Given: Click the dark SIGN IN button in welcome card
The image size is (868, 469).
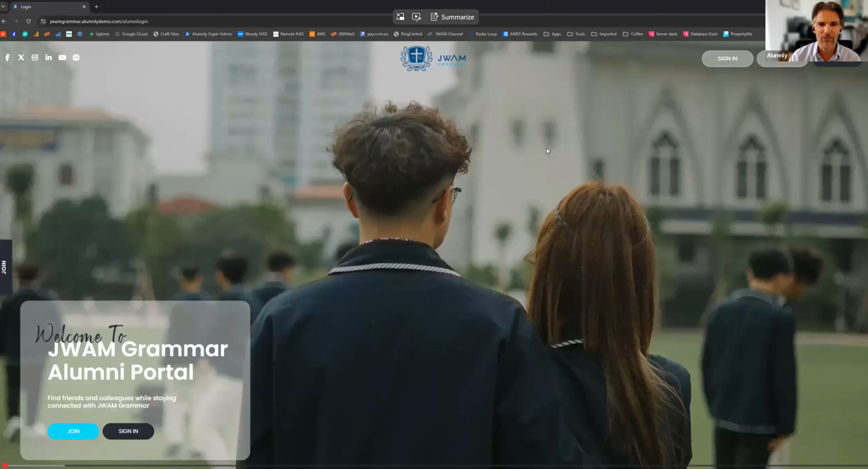Looking at the screenshot, I should tap(128, 431).
